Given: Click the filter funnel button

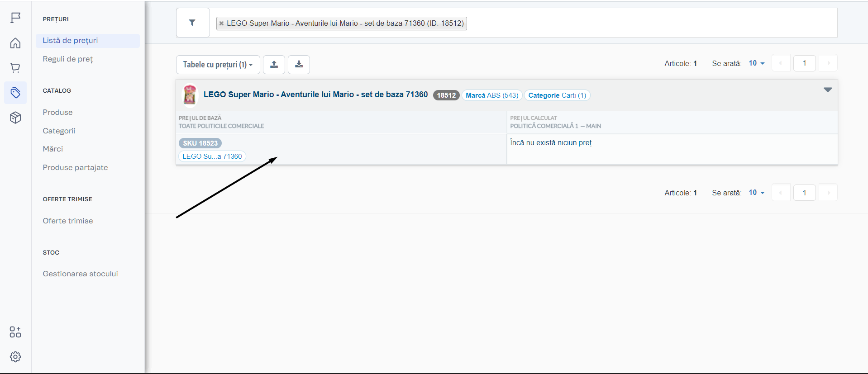Looking at the screenshot, I should pos(192,23).
